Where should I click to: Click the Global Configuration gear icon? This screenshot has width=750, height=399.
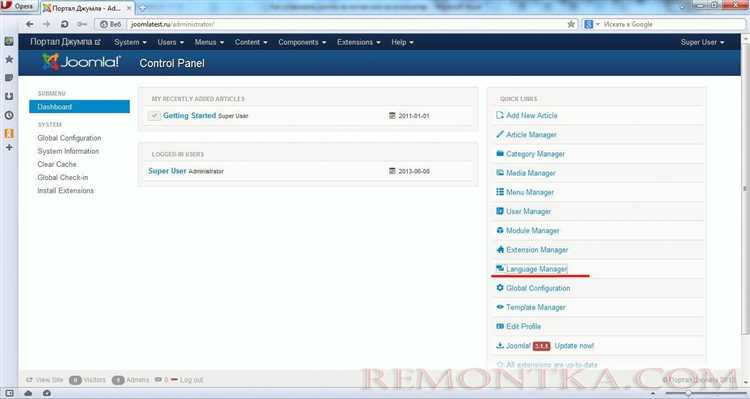point(500,288)
